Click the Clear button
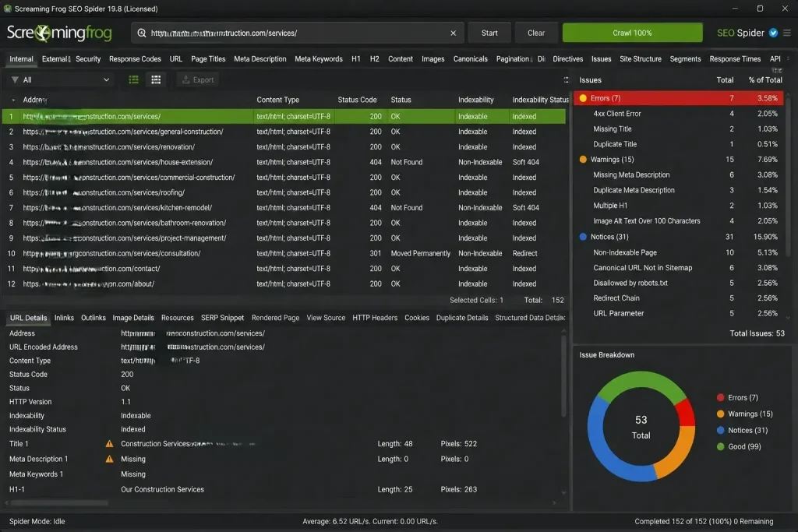 pyautogui.click(x=536, y=33)
